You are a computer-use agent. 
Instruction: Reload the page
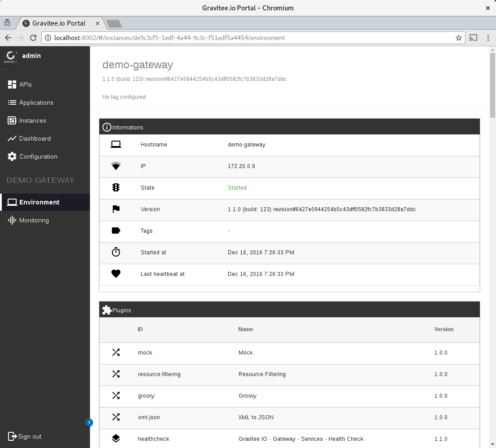(33, 38)
